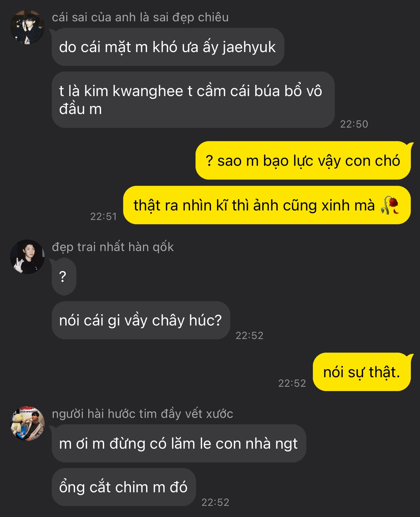The image size is (420, 517).
Task: Tap message "ổng cắt chim m đó"
Action: [x=124, y=487]
